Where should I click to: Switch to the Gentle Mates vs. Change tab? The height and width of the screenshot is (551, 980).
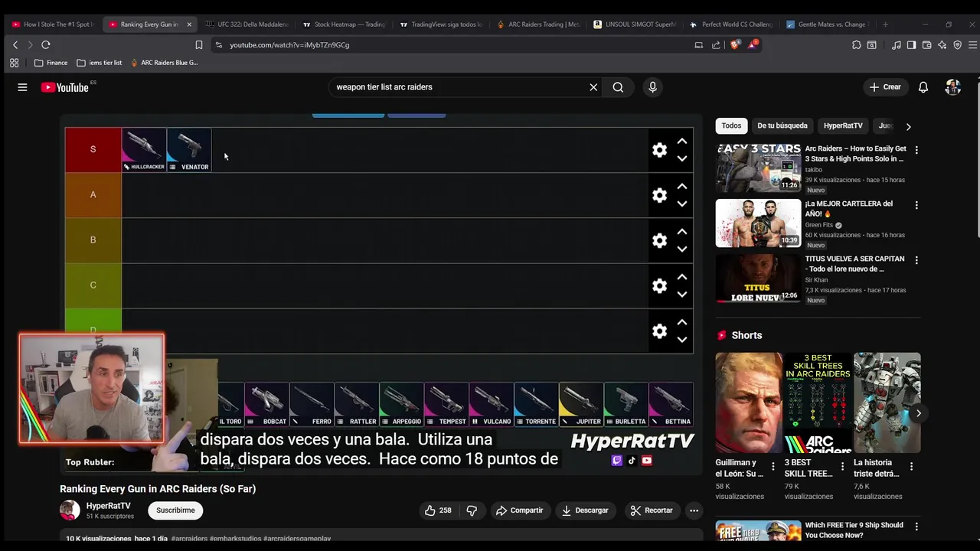click(828, 24)
